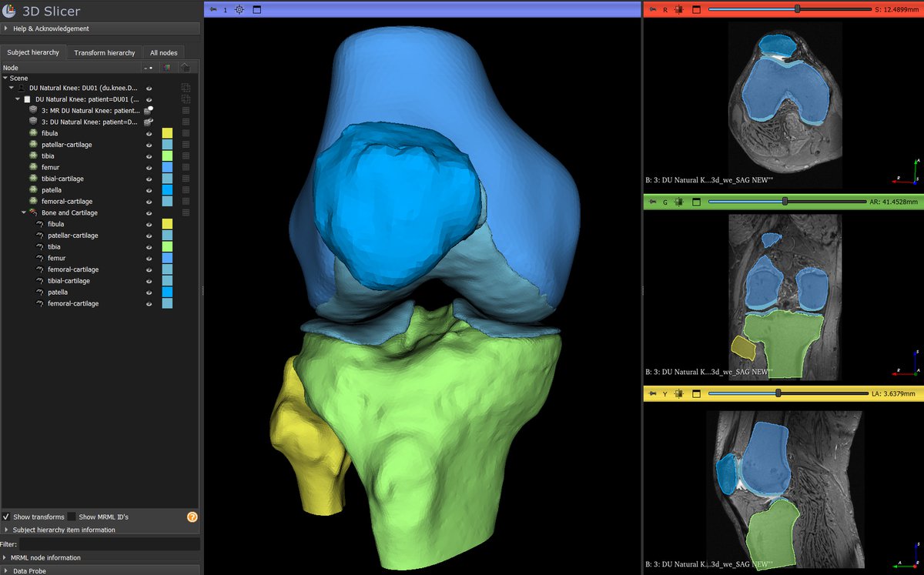Expand the Data Probe section
The height and width of the screenshot is (575, 924).
pos(7,570)
